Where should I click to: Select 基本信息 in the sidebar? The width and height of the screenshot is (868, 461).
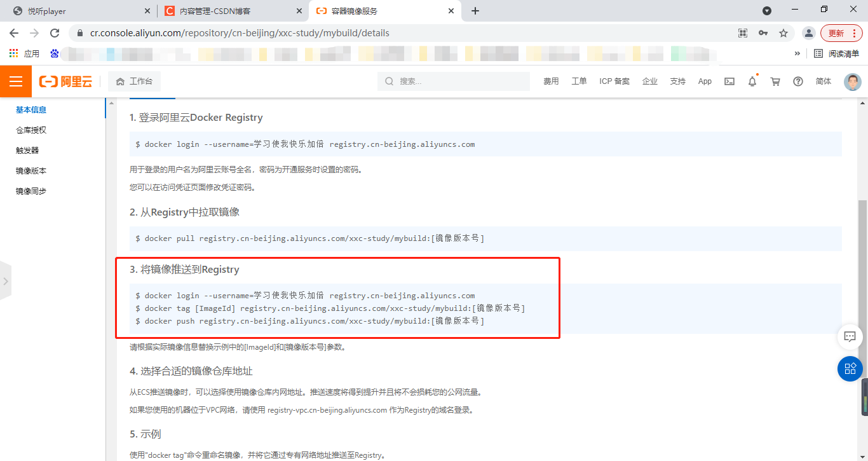(x=31, y=110)
